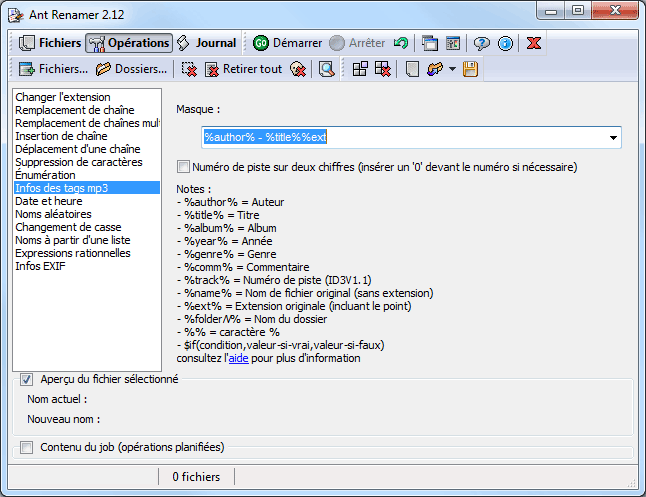Screen dimensions: 646x497
Task: Enable two-digit track number checkbox
Action: point(183,167)
